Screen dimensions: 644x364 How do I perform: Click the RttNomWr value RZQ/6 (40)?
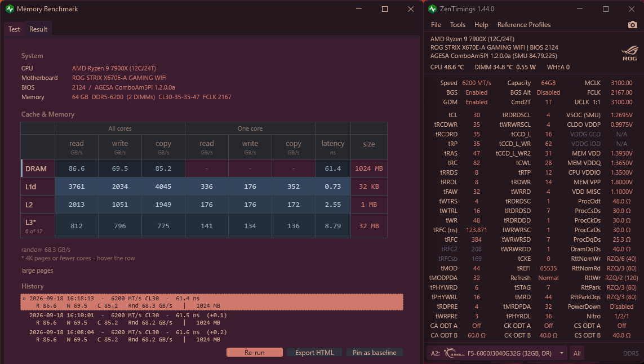pyautogui.click(x=621, y=259)
